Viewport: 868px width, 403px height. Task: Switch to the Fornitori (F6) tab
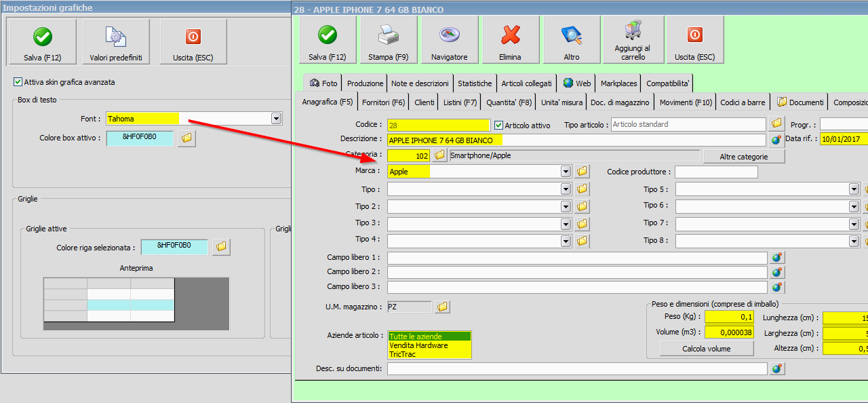coord(383,102)
